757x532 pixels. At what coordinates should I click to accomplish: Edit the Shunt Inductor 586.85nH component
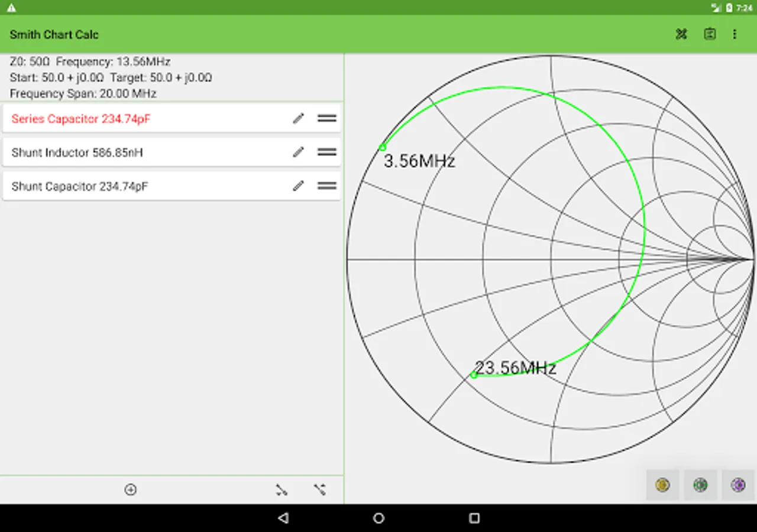coord(298,153)
